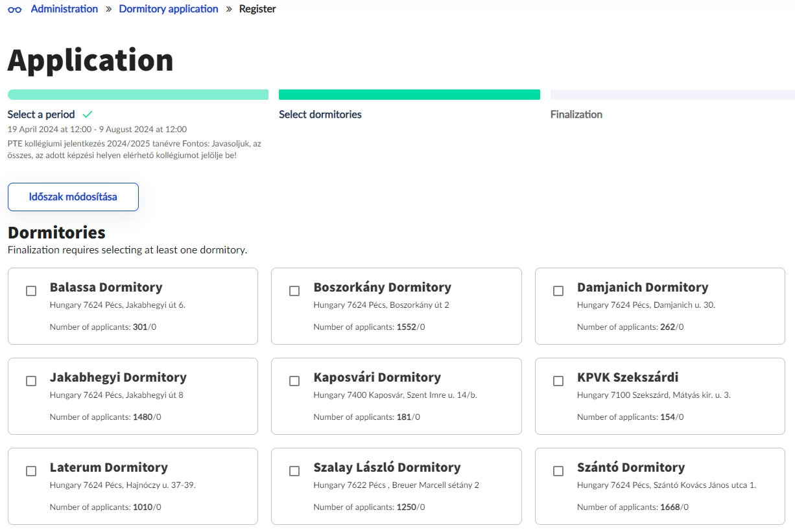795x532 pixels.
Task: Select the Laterum Dormitory checkbox
Action: [x=31, y=471]
